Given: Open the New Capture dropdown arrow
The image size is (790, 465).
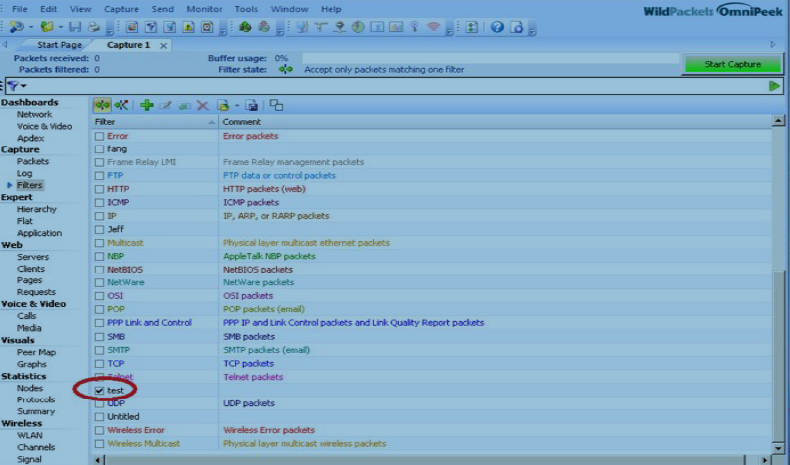Looking at the screenshot, I should click(31, 27).
